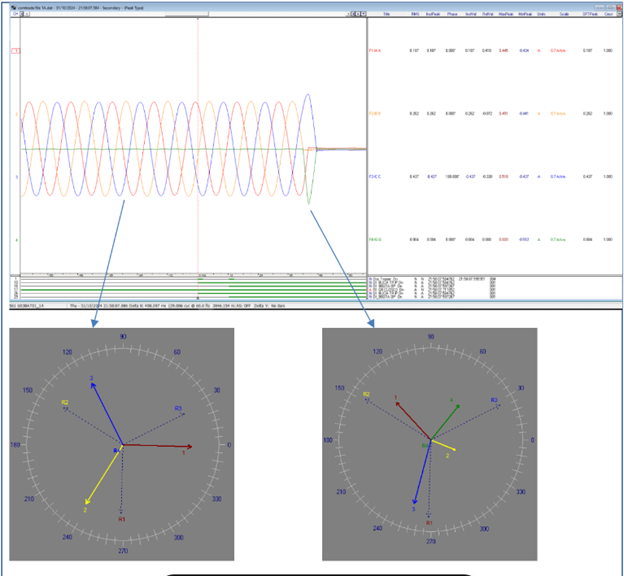Select the green channel 4 marker
This screenshot has width=624, height=576.
point(16,240)
